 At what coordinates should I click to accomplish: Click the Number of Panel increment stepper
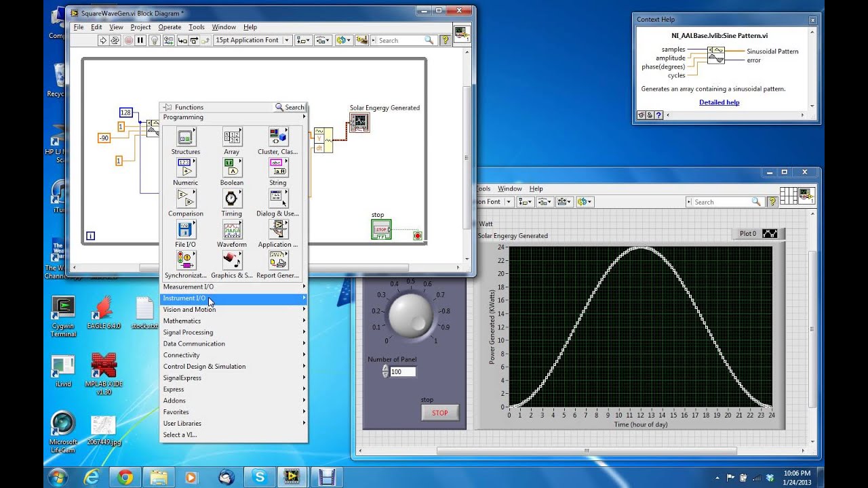click(x=385, y=369)
